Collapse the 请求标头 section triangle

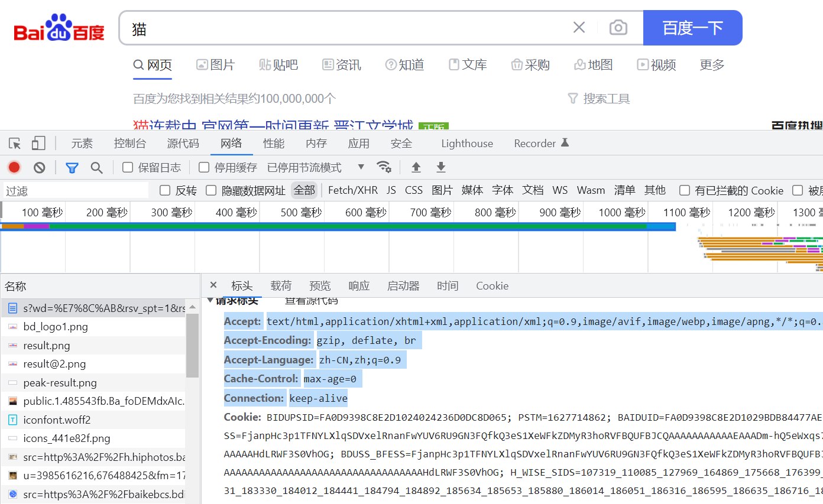click(x=210, y=301)
